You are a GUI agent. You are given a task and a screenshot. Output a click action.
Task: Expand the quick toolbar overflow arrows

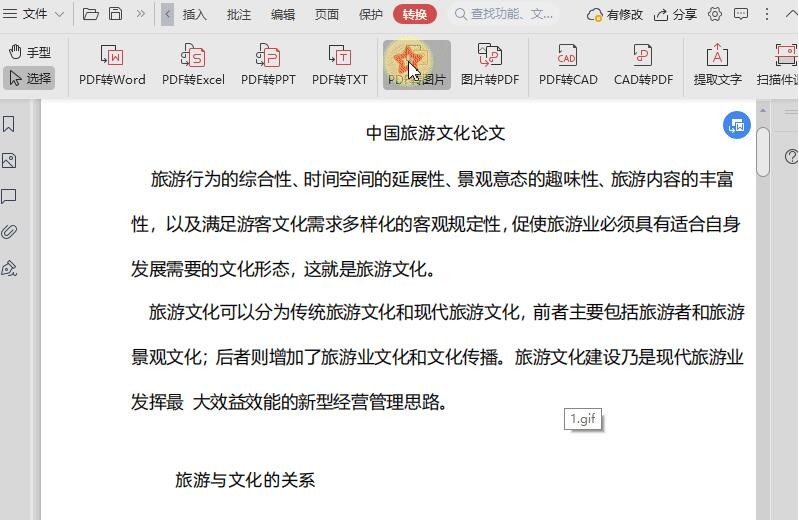[141, 14]
